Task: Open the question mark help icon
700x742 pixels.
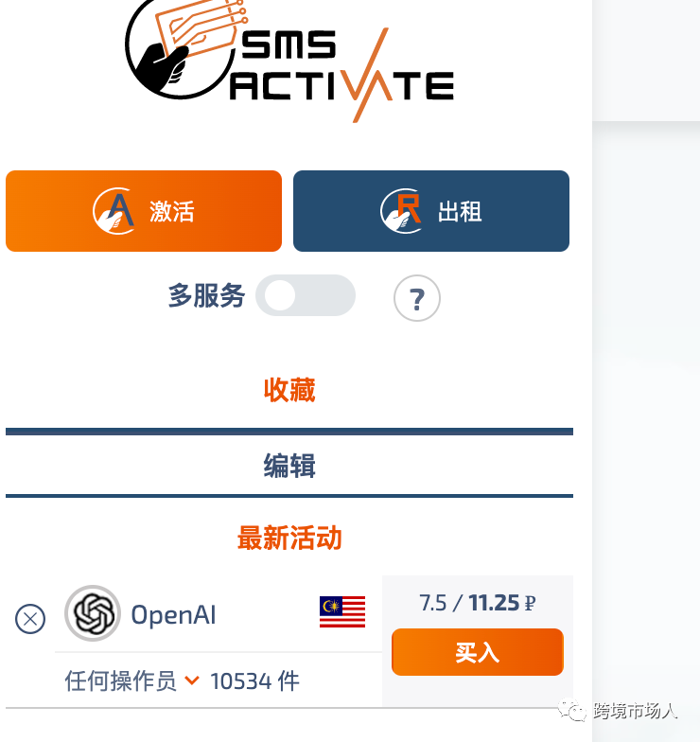Action: coord(416,298)
